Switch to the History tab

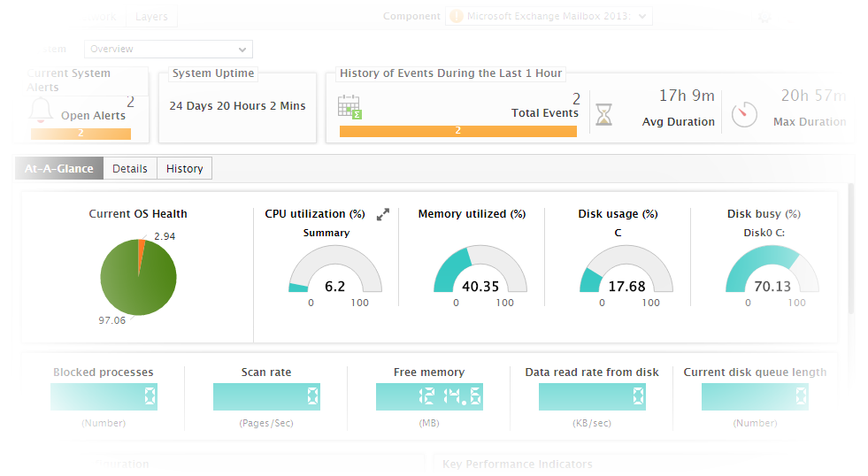coord(185,169)
